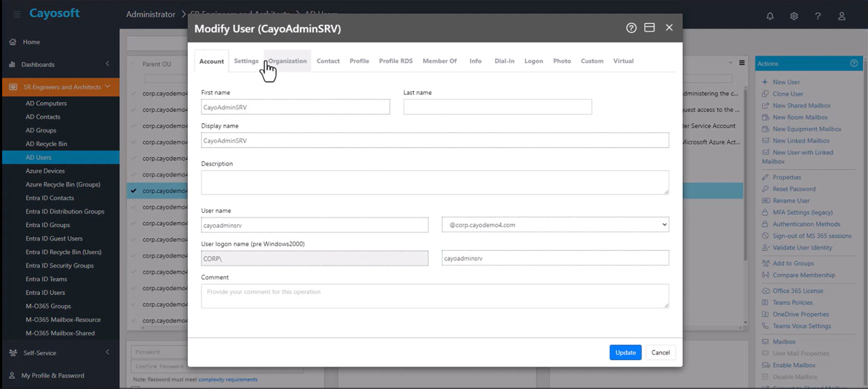Open the help icon in the Modify User dialog
This screenshot has width=868, height=389.
pyautogui.click(x=631, y=28)
